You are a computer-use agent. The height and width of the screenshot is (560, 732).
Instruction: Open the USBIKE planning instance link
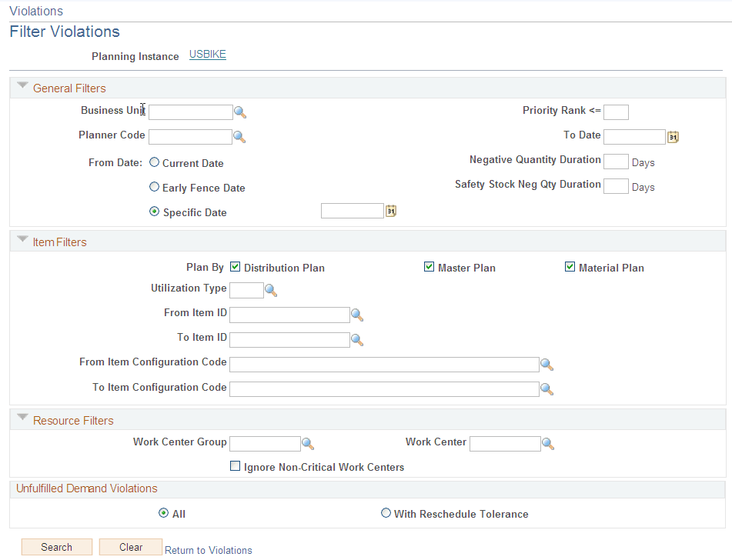[206, 54]
